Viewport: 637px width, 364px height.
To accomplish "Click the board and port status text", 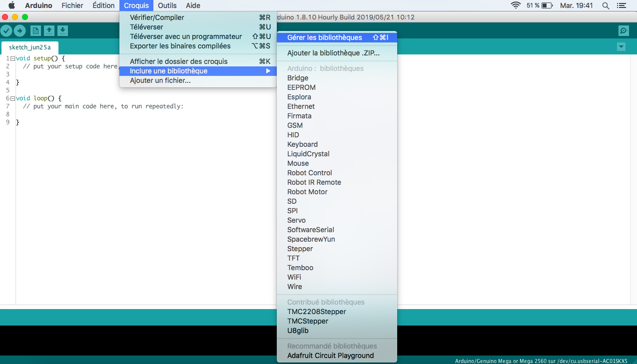I will (541, 361).
